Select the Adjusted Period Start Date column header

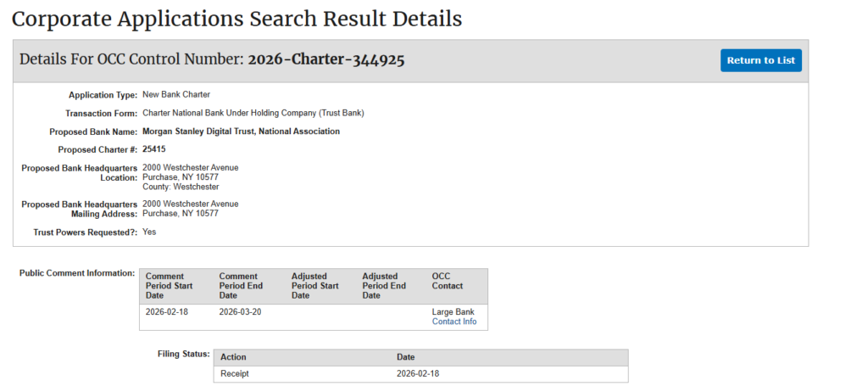[x=314, y=286]
